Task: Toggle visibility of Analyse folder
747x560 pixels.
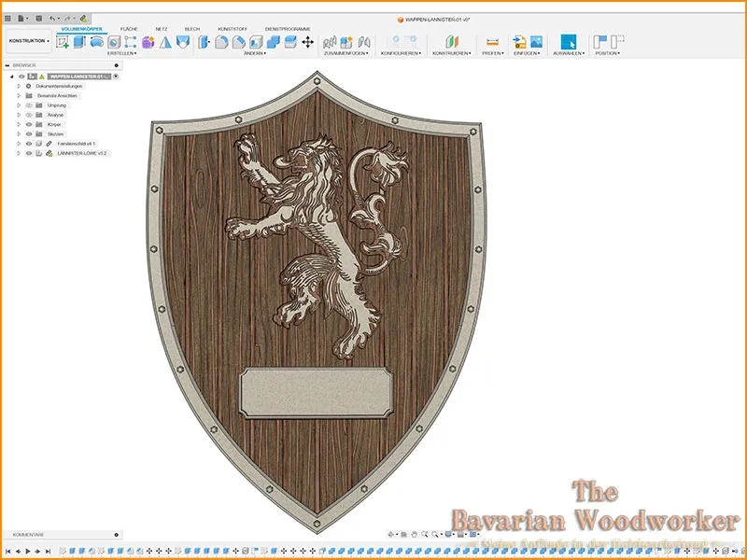Action: [29, 115]
